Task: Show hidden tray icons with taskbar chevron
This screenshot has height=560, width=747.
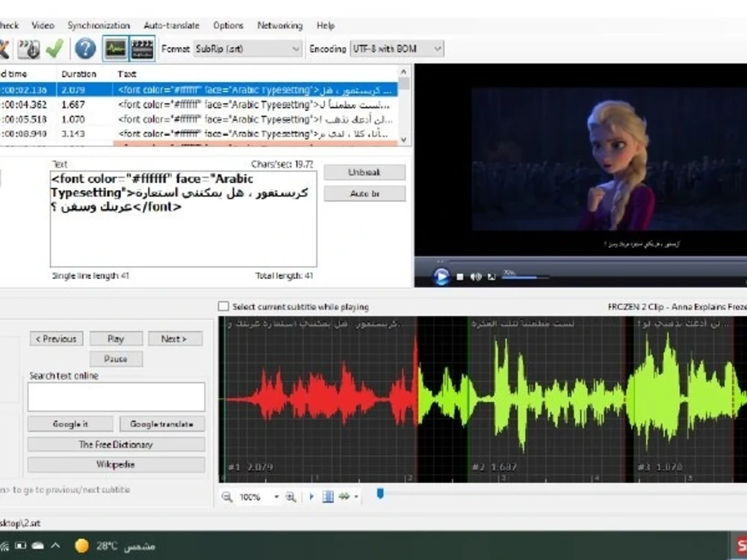Action: click(x=56, y=545)
